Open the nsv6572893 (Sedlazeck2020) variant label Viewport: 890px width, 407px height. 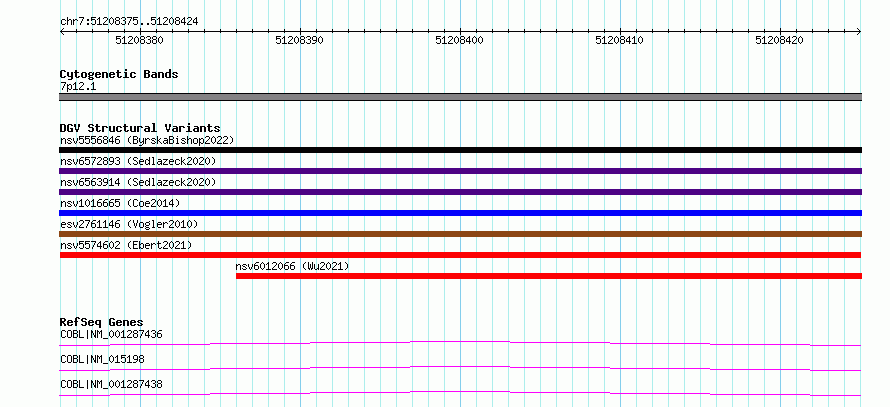pos(138,161)
